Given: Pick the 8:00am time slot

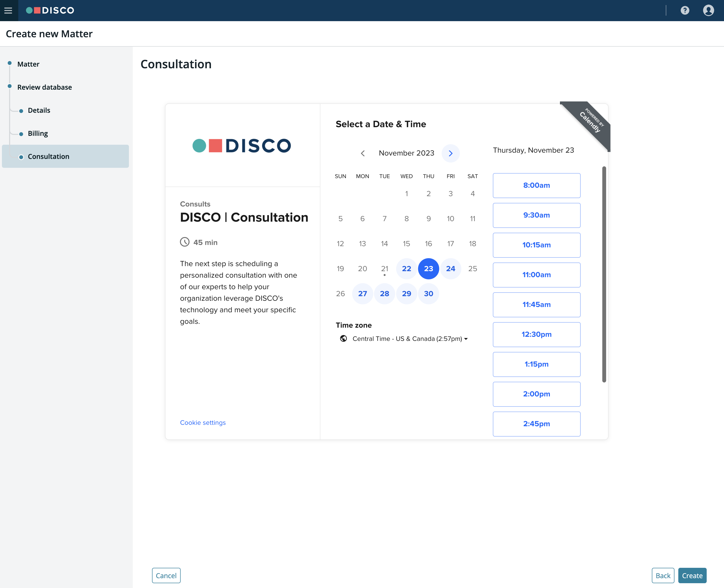Looking at the screenshot, I should [536, 185].
